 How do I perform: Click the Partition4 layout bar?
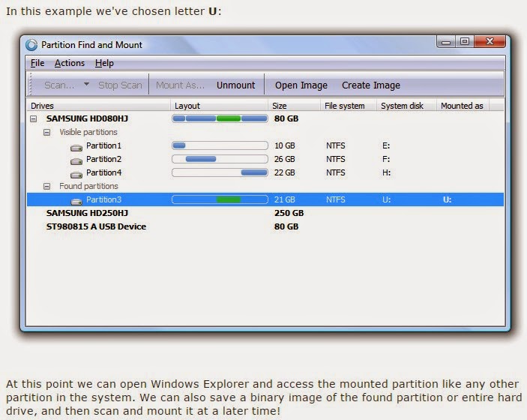point(220,172)
